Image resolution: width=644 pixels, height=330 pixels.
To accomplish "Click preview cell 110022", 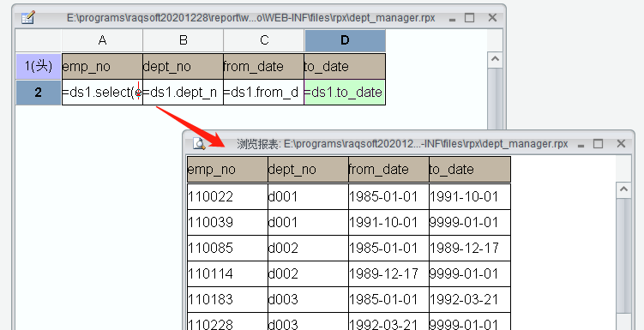I will 227,196.
